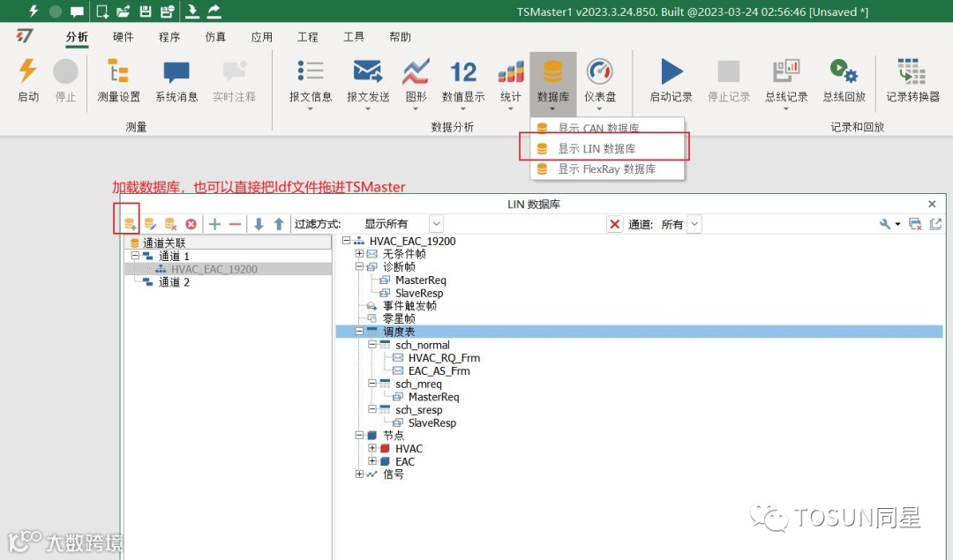Click load database icon in LIN panel
This screenshot has width=953, height=560.
130,224
